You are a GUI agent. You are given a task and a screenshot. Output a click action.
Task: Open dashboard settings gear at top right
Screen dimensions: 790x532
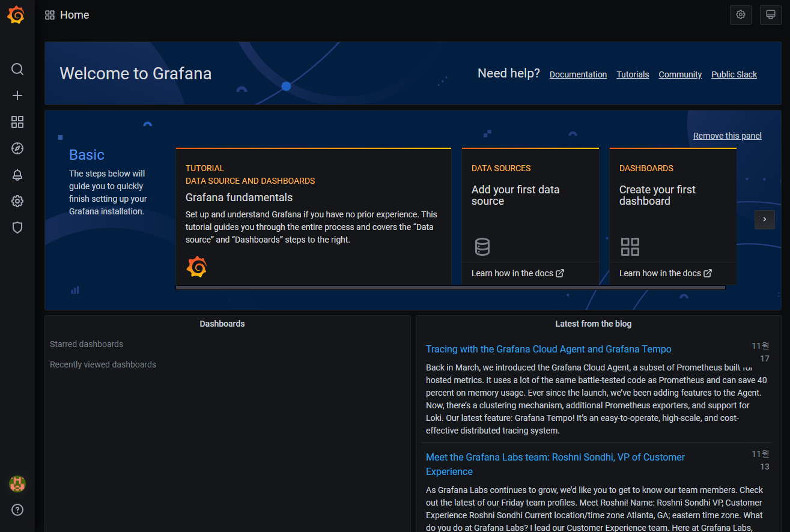click(741, 15)
